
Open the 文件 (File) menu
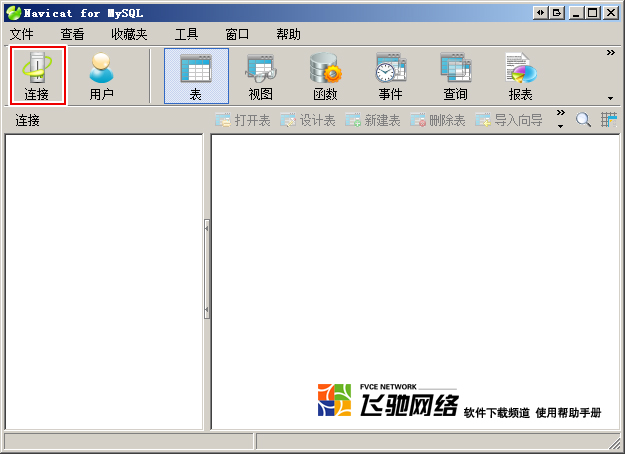coord(22,34)
